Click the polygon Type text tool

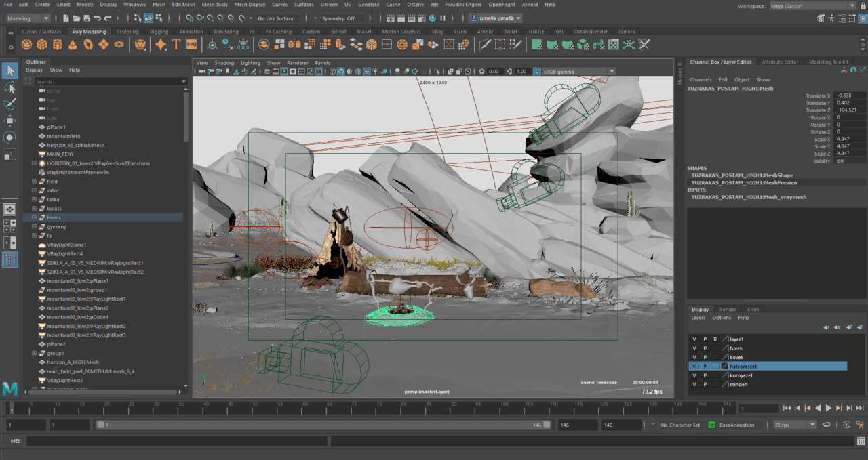[176, 45]
